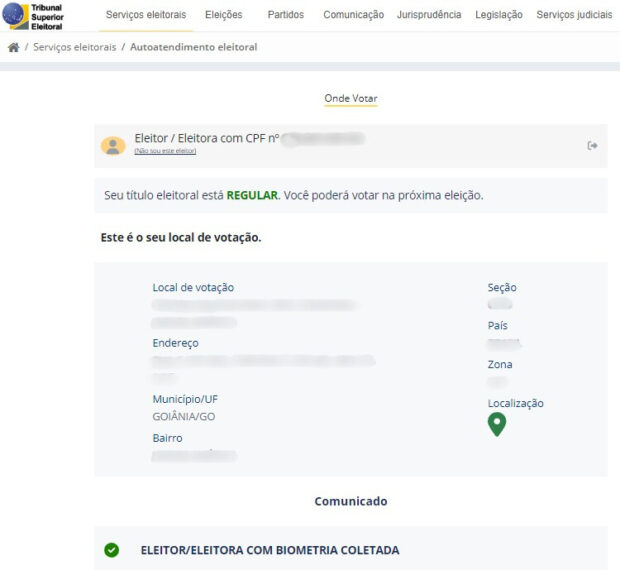Open the green map pin under Localização
Viewport: 620px width, 570px height.
coord(496,425)
